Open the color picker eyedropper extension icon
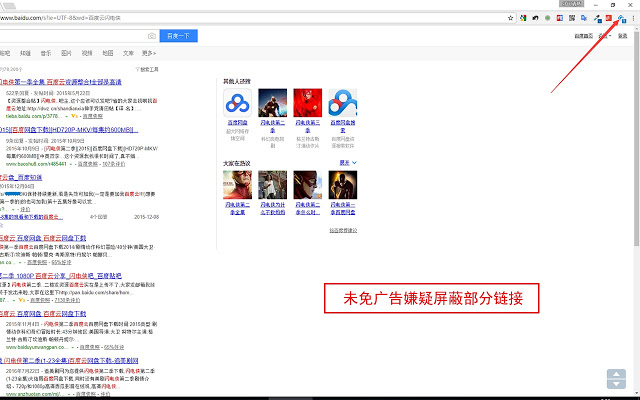The height and width of the screenshot is (400, 640). pyautogui.click(x=597, y=18)
